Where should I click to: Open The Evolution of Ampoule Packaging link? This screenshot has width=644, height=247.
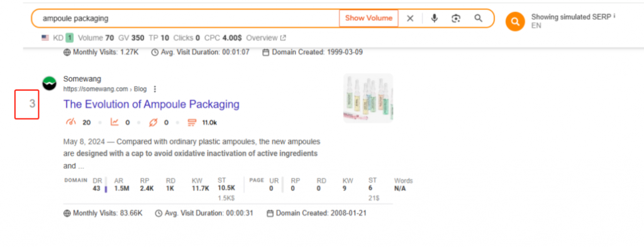[151, 104]
